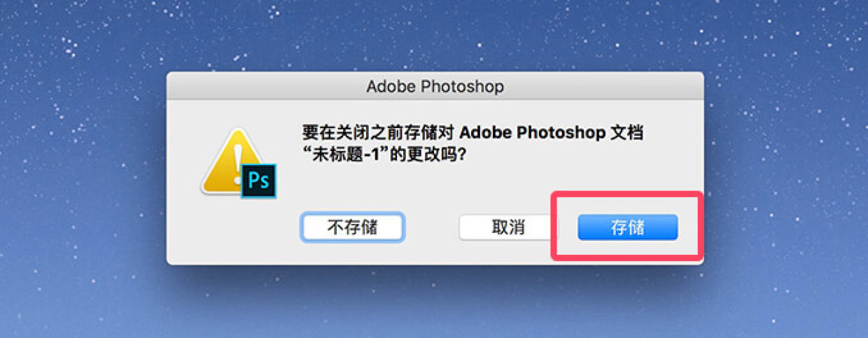Screen dimensions: 868x338
Task: Click the 存储 (Save) button
Action: coord(627,227)
